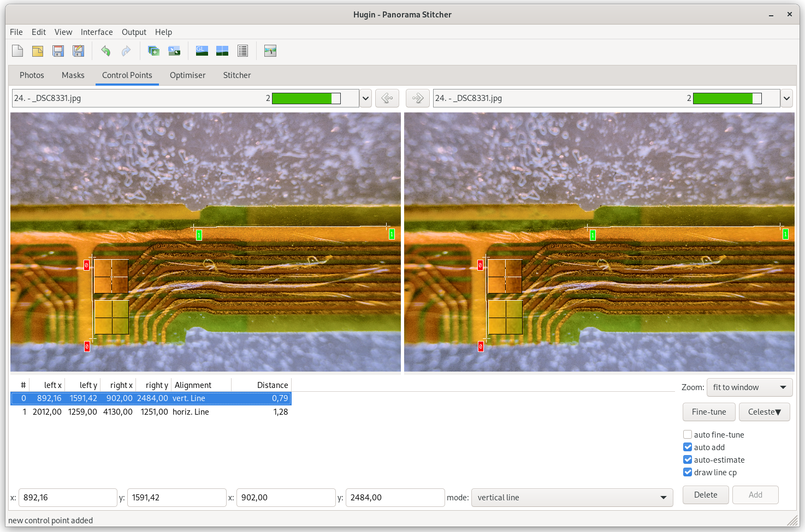
Task: Expand the mode vertical line dropdown
Action: pos(571,498)
